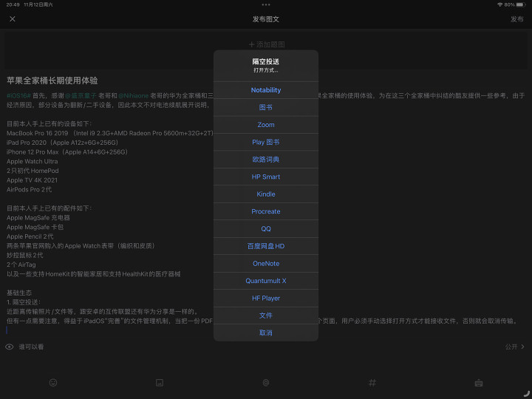The width and height of the screenshot is (532, 399).
Task: Open the file with Kindle
Action: pos(266,194)
